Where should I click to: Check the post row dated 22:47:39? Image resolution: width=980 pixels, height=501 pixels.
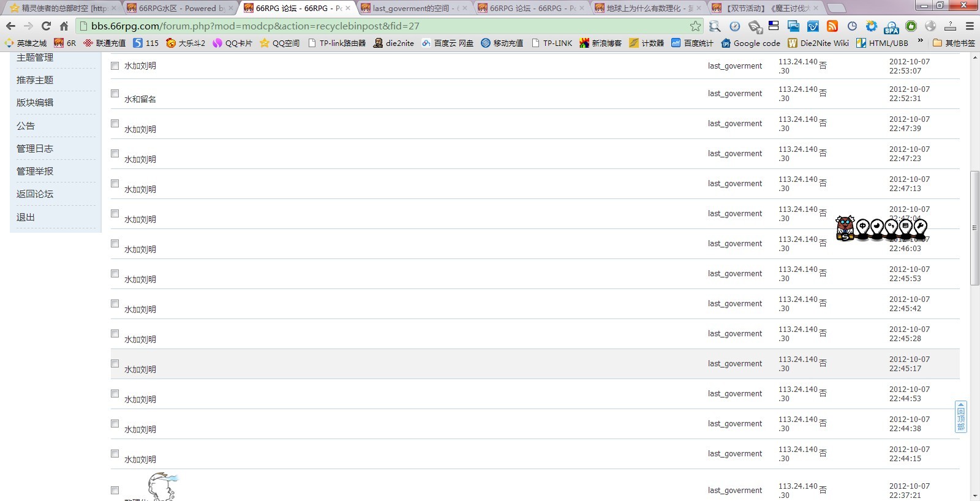(x=115, y=123)
